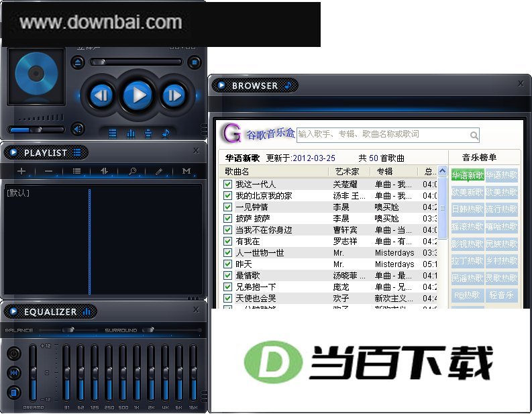Click song list scrollbar up arrow
This screenshot has width=532, height=414.
442,171
